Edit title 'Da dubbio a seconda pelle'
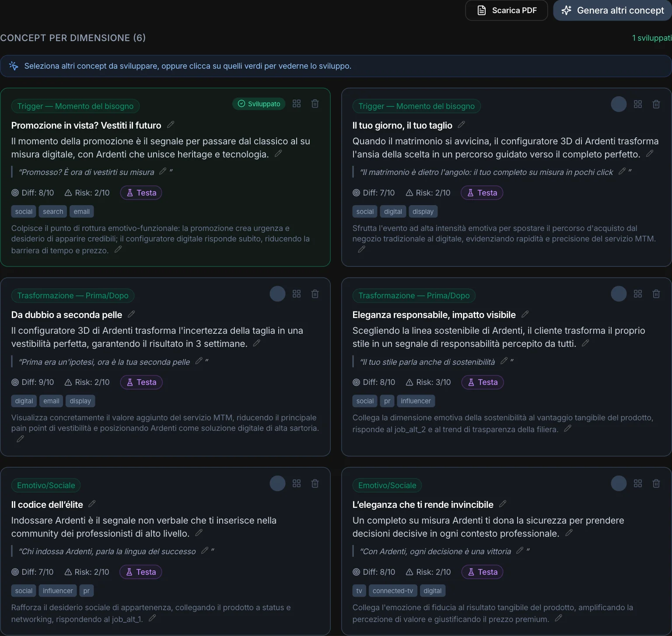This screenshot has height=636, width=672. (131, 314)
